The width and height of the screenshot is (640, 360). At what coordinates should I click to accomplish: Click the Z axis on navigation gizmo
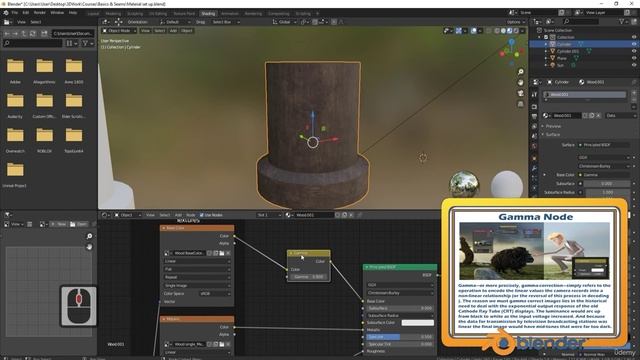click(x=511, y=41)
